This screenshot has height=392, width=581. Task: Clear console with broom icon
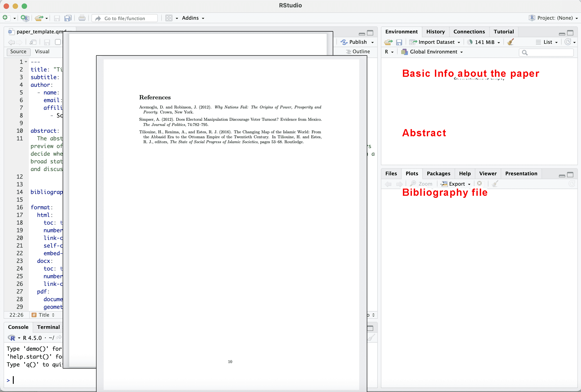[x=372, y=338]
